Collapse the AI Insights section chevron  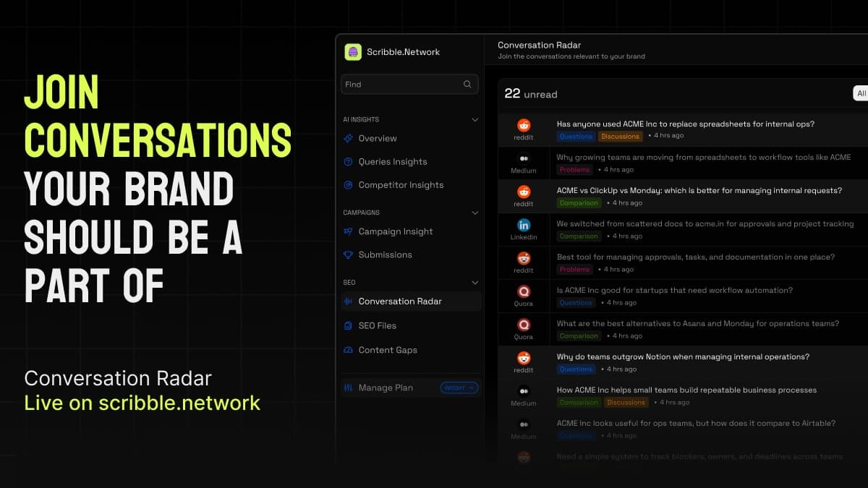pos(475,119)
